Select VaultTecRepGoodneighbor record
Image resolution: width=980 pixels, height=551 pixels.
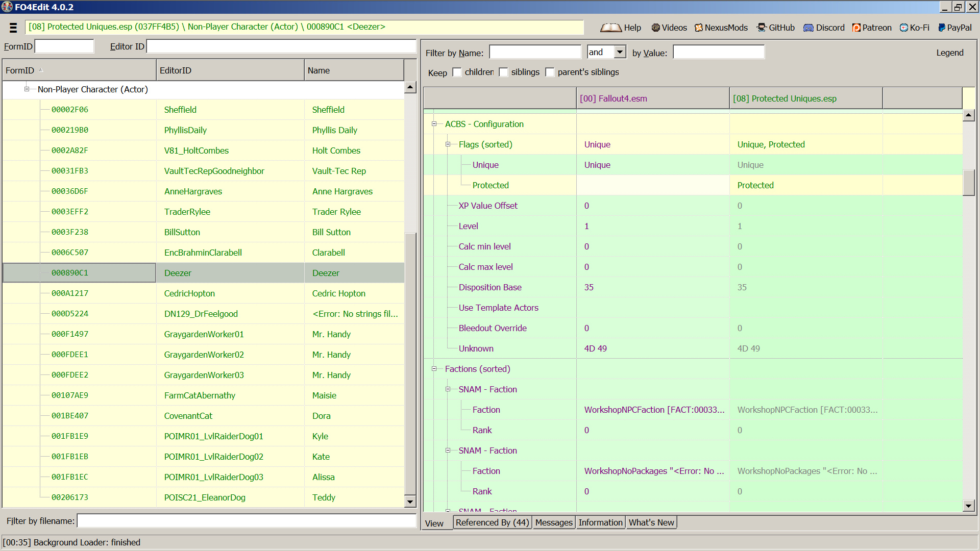(204, 171)
